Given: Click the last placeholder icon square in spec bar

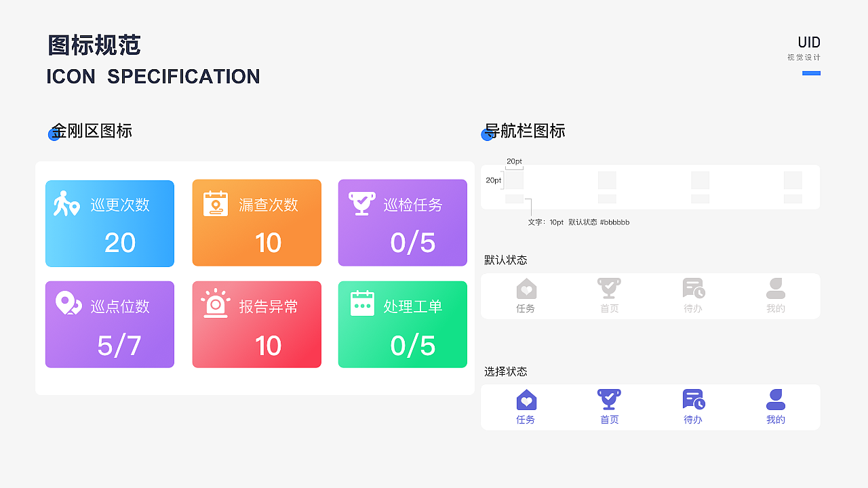Looking at the screenshot, I should click(793, 180).
